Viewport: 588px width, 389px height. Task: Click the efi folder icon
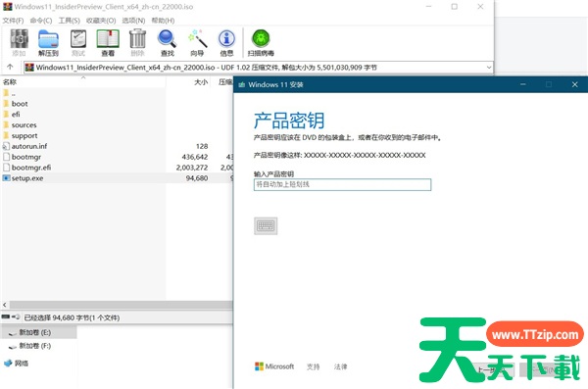6,114
